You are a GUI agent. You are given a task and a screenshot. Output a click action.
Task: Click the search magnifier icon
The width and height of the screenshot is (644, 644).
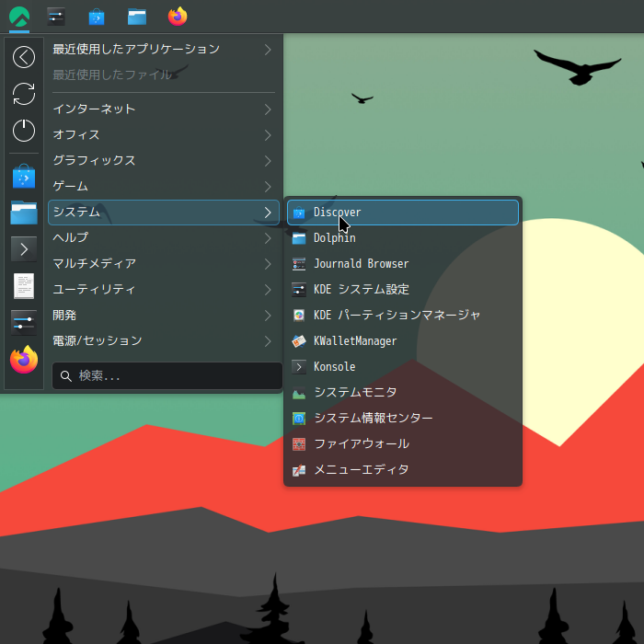[65, 375]
